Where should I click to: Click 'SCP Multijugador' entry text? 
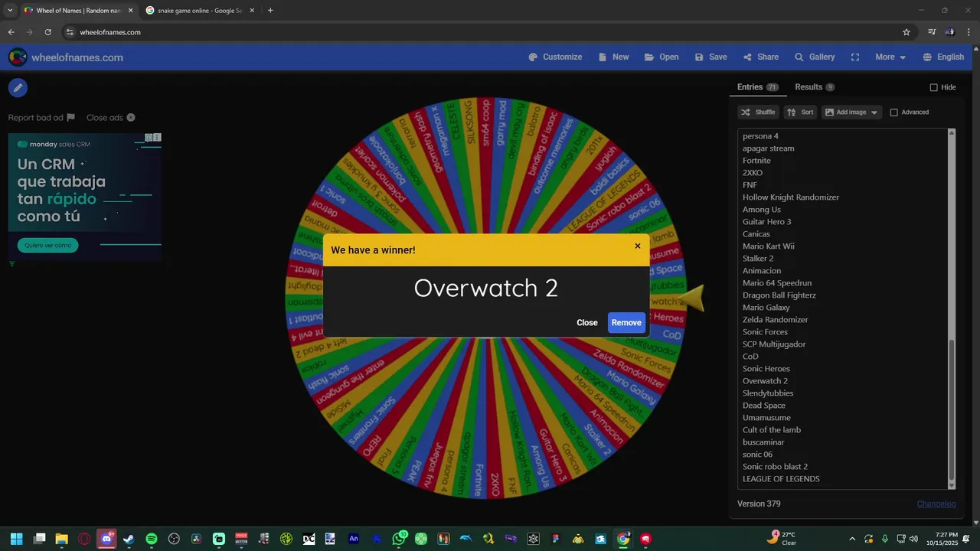click(774, 344)
